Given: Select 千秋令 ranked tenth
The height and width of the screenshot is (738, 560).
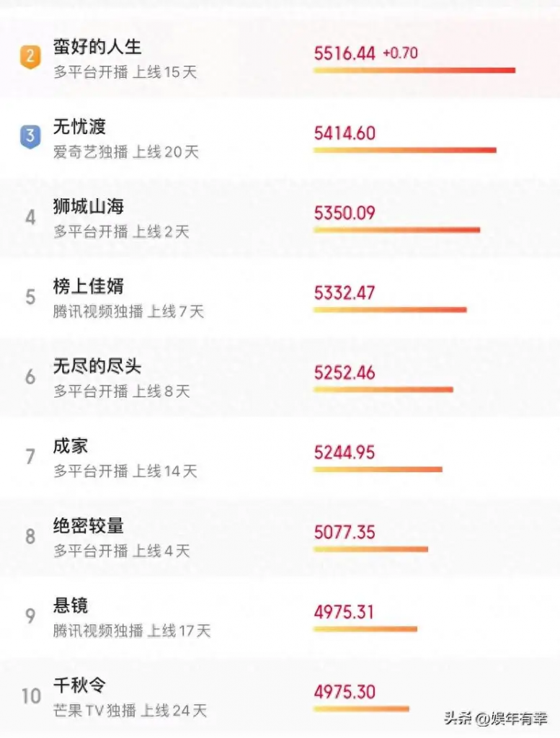Looking at the screenshot, I should 79,685.
